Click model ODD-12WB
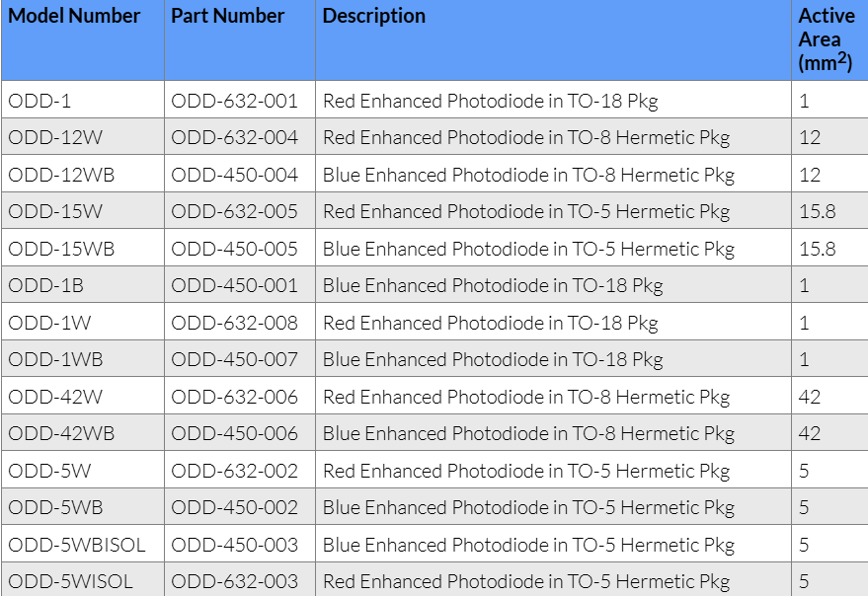Image resolution: width=868 pixels, height=596 pixels. coord(61,175)
